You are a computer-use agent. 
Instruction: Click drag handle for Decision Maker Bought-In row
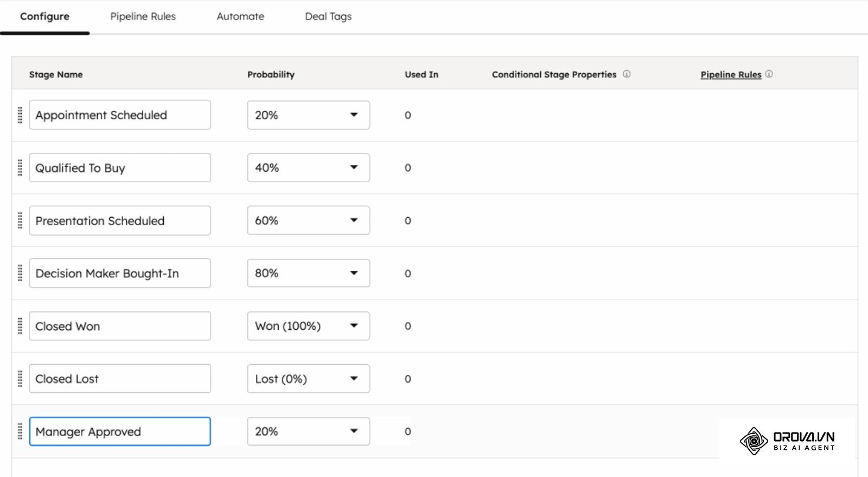(20, 273)
